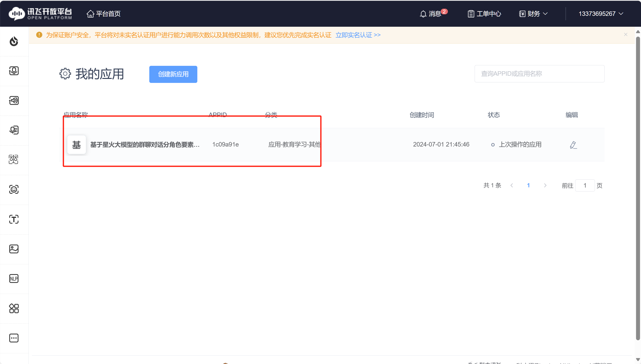Click the vertical scrollbar thumb
641x364 pixels.
[638, 189]
